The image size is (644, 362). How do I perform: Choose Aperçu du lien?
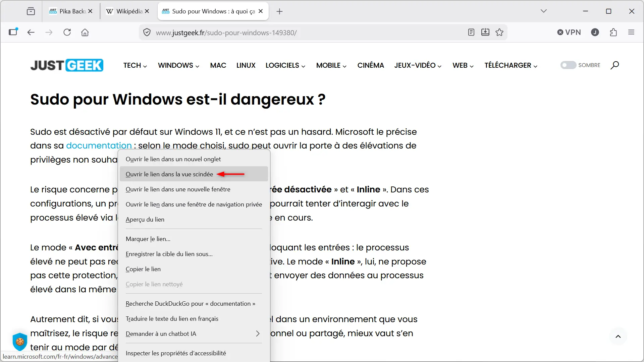coord(194,220)
